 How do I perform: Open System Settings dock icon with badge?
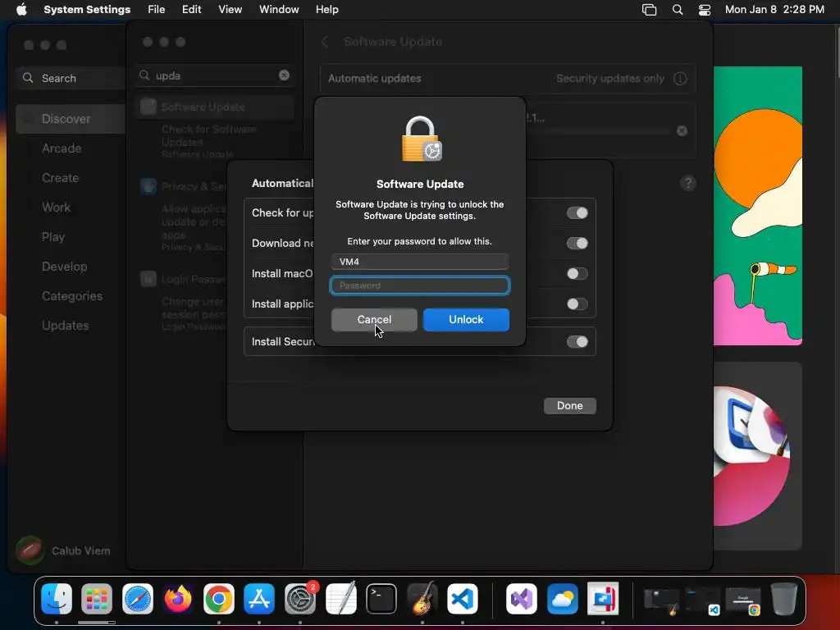(300, 599)
